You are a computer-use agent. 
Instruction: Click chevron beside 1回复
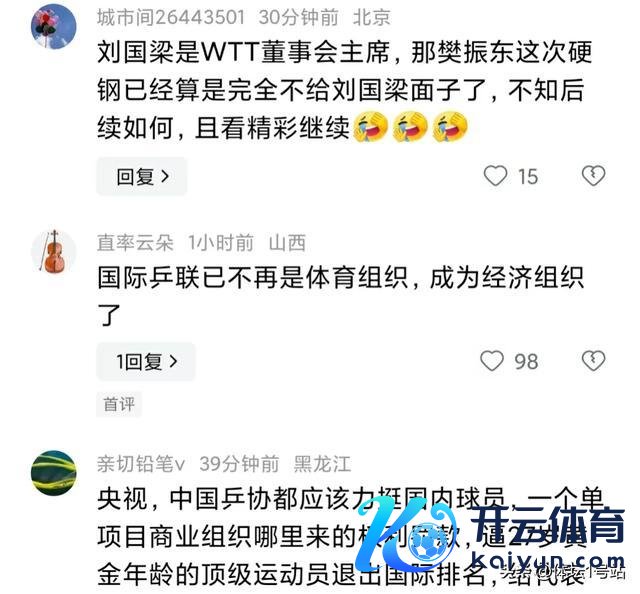173,361
